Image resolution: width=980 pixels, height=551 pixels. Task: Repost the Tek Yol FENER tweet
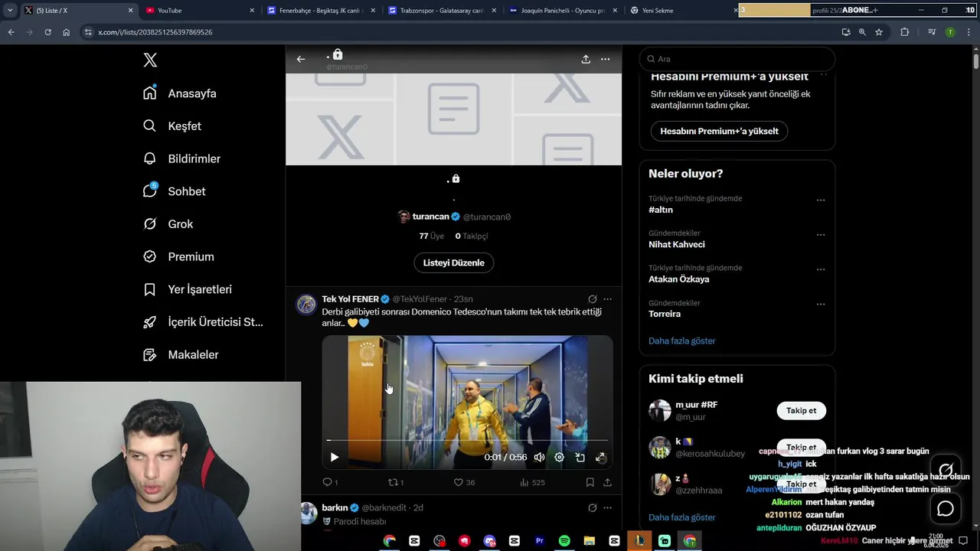click(396, 482)
